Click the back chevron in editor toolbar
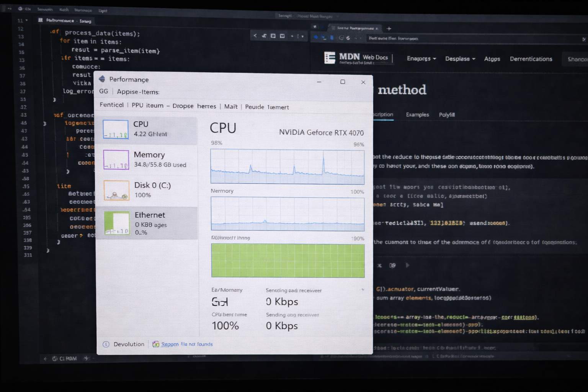The width and height of the screenshot is (588, 392). pyautogui.click(x=255, y=36)
